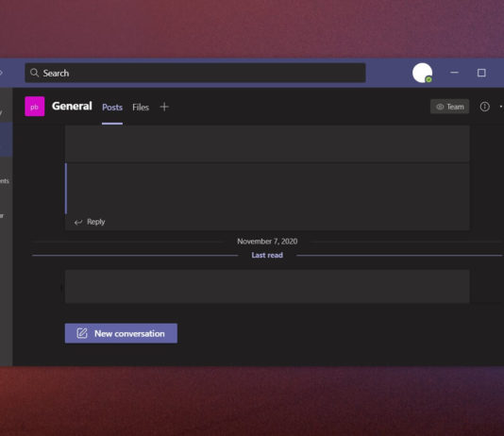Click the reply arrow icon
Viewport: 504px width, 436px height.
(x=78, y=222)
